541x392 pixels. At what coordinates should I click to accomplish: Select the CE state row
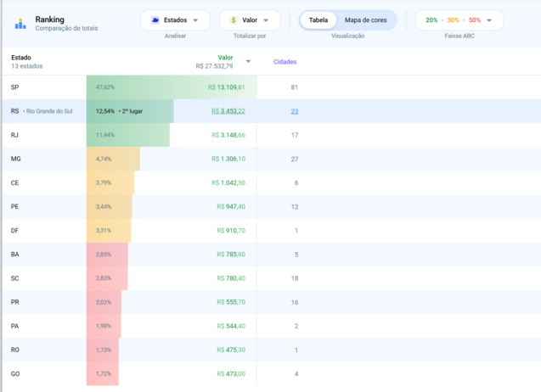click(272, 182)
